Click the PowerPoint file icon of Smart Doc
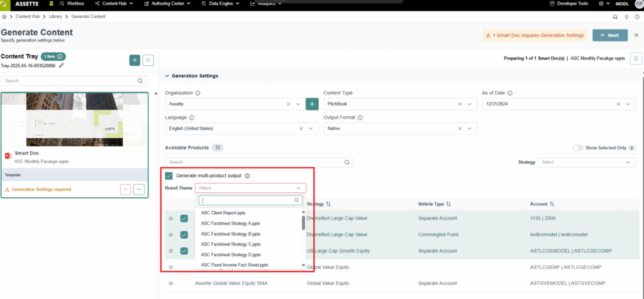Viewport: 644px width, 299px height. [x=8, y=156]
